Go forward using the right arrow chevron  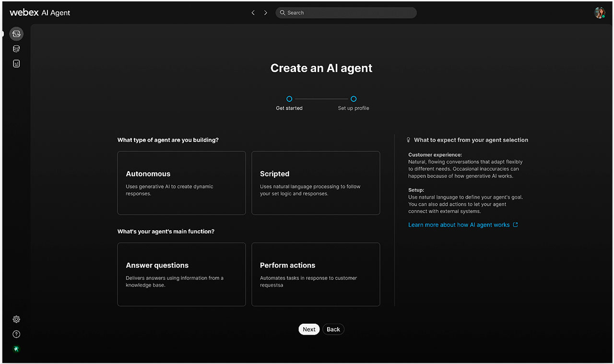click(x=266, y=13)
